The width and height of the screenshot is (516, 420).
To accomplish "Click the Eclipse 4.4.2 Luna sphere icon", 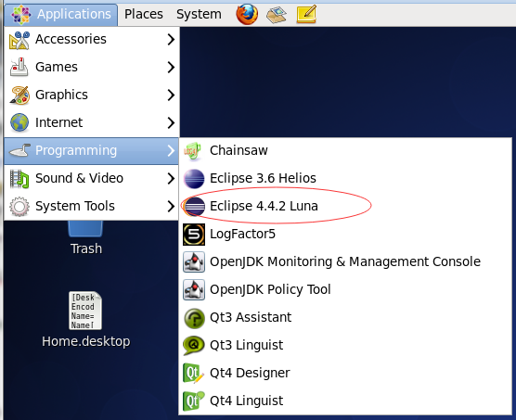I will [x=195, y=207].
